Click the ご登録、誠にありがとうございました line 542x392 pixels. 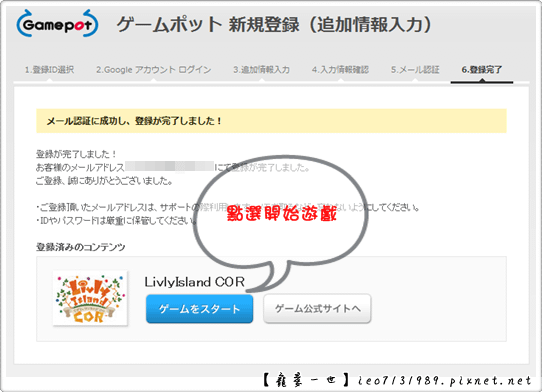tap(104, 181)
